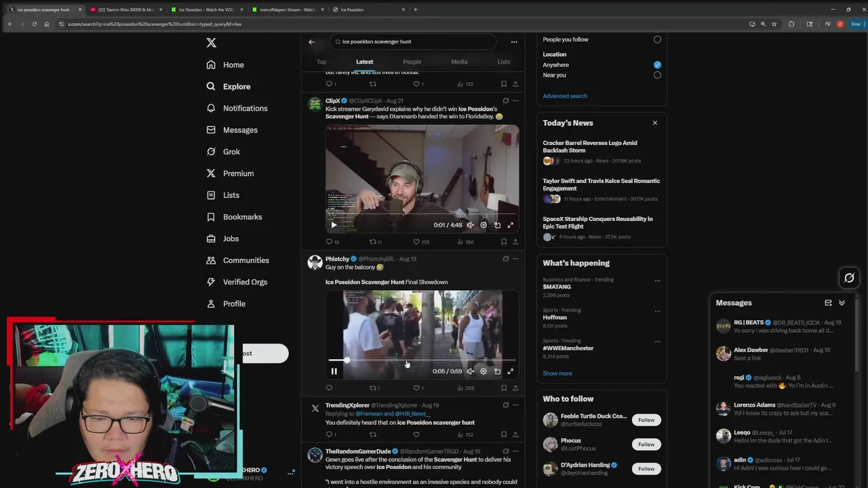868x488 pixels.
Task: Open search options three-dot menu
Action: (x=514, y=41)
